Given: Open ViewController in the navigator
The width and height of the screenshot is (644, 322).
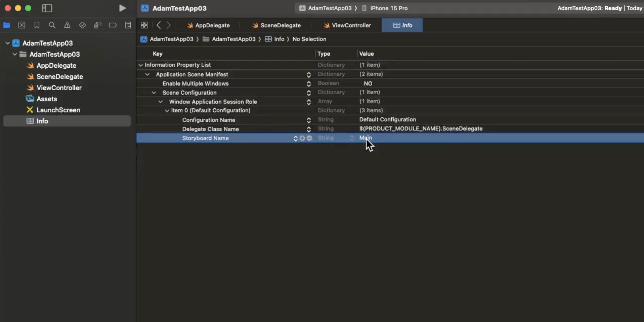Looking at the screenshot, I should coord(59,88).
